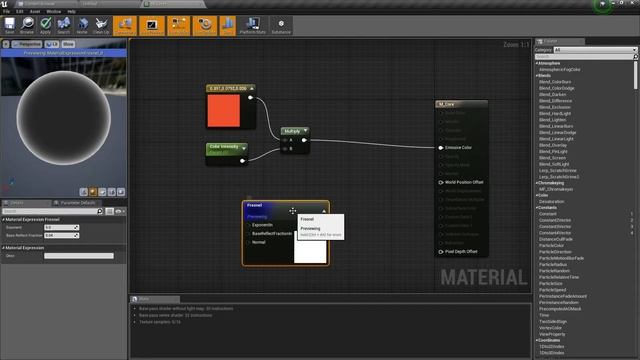Click the Exponent value field
Screen dimensions: 640x360
pyautogui.click(x=61, y=227)
